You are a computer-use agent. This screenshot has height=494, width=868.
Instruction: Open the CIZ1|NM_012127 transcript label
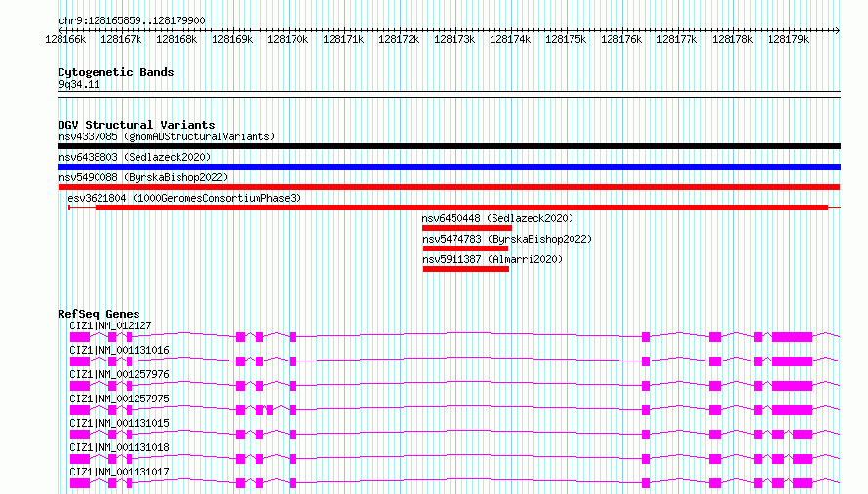pyautogui.click(x=110, y=325)
